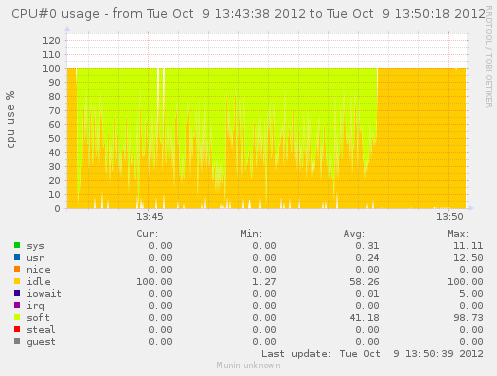Image resolution: width=497 pixels, height=376 pixels.
Task: Click the purple irq legend swatch
Action: click(x=17, y=305)
